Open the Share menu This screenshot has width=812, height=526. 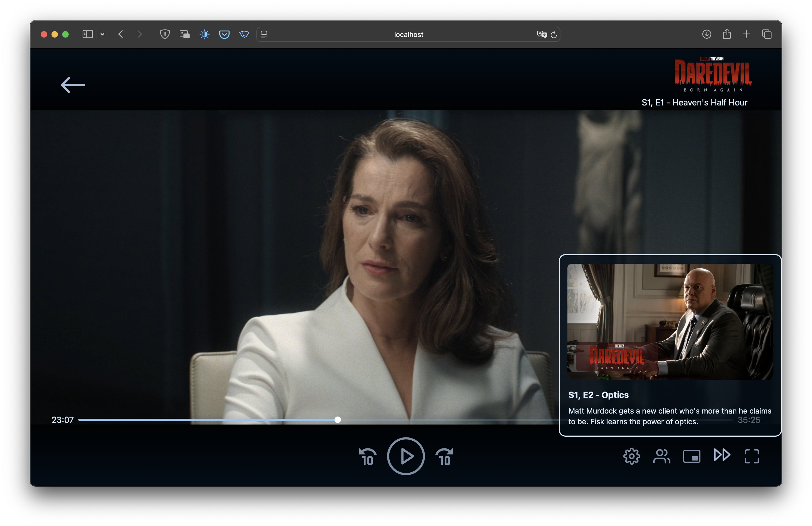click(727, 34)
